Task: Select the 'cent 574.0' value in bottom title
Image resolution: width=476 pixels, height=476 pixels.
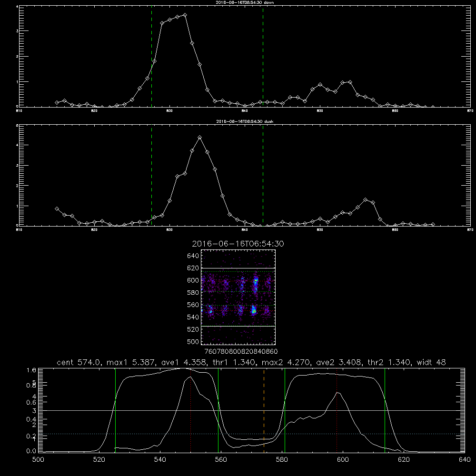Action: 79,362
